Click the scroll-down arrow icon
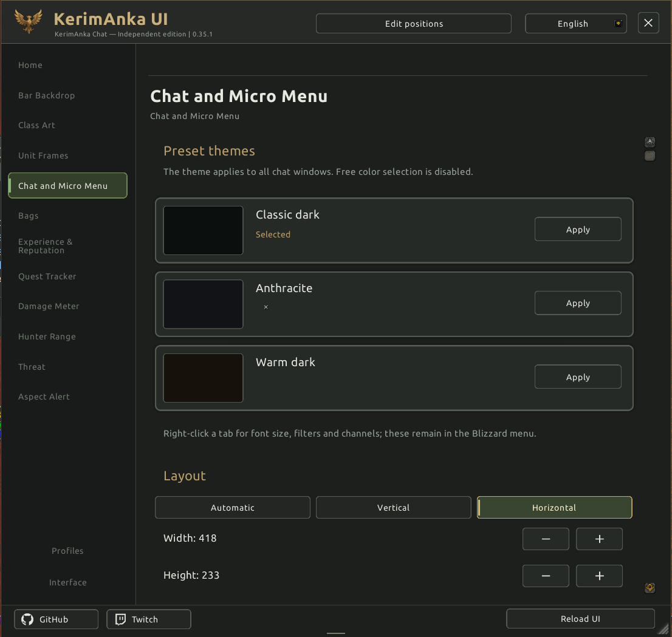 [650, 588]
